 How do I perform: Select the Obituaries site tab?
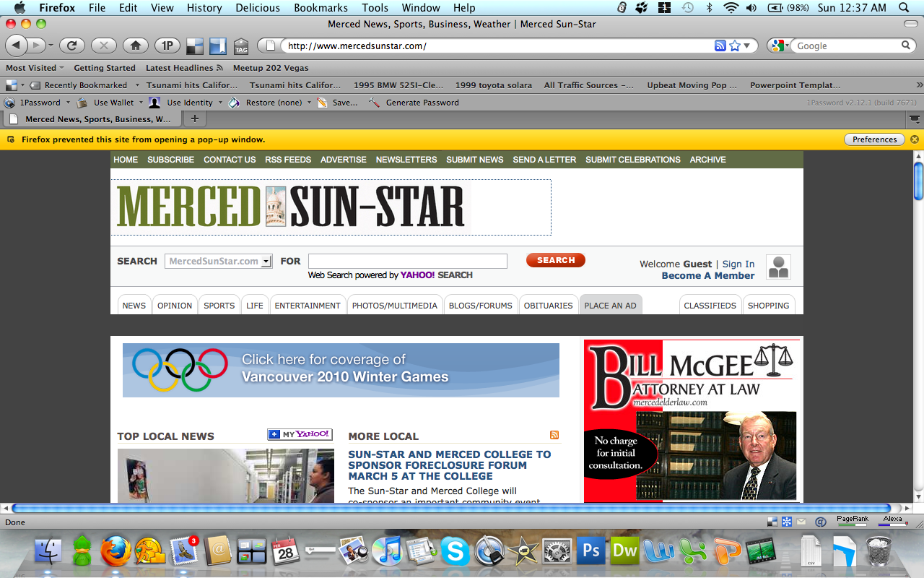pos(548,305)
